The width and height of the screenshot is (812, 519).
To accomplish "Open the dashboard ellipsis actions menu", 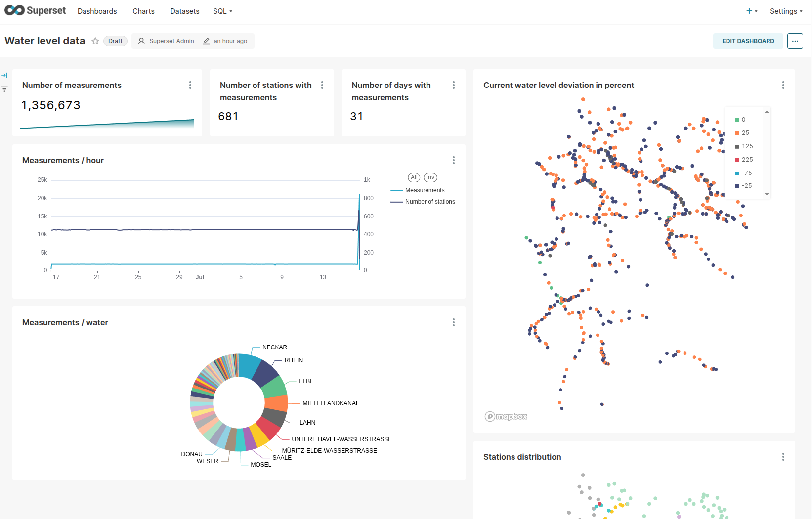I will pos(795,41).
